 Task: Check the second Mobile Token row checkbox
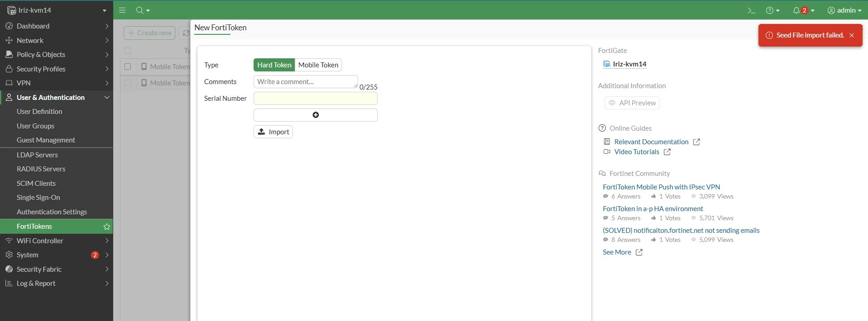pos(128,83)
